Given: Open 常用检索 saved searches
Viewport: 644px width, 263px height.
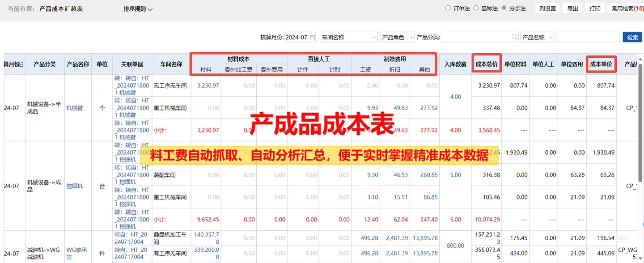Looking at the screenshot, I should pyautogui.click(x=627, y=8).
